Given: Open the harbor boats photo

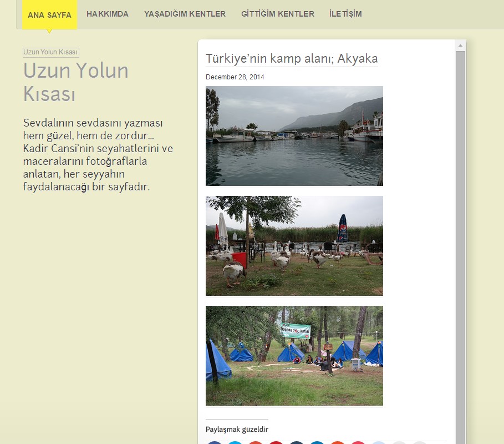Looking at the screenshot, I should [x=294, y=136].
